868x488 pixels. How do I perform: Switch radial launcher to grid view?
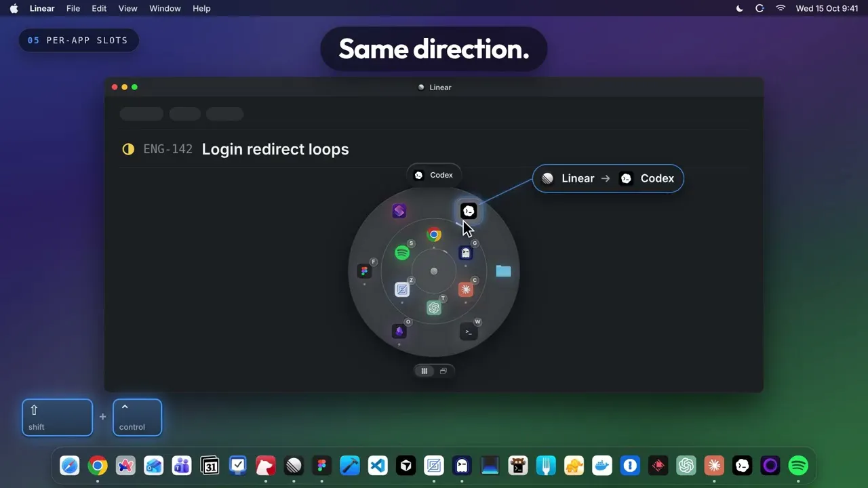(x=425, y=371)
